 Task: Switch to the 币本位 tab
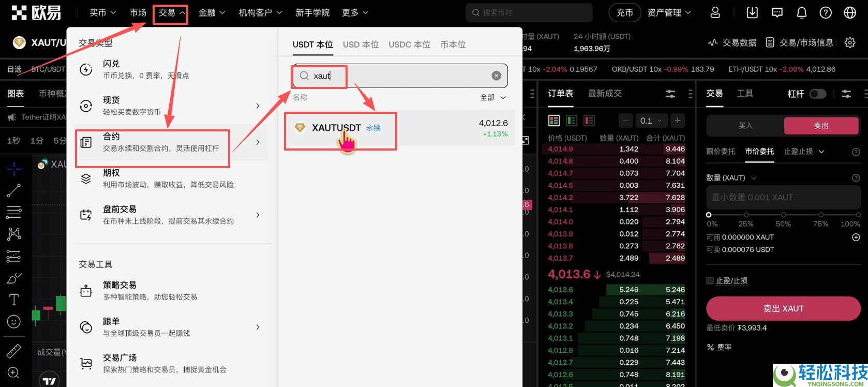[x=453, y=44]
